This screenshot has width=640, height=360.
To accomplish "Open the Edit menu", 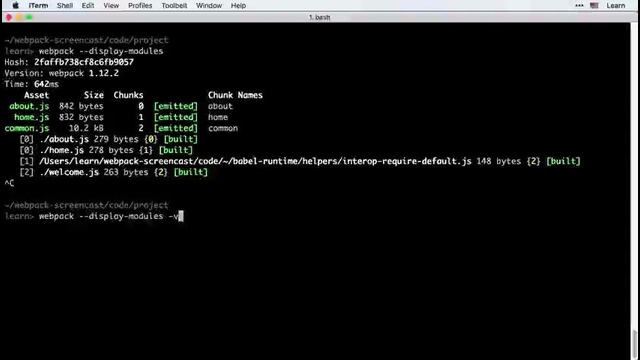I will click(x=88, y=5).
